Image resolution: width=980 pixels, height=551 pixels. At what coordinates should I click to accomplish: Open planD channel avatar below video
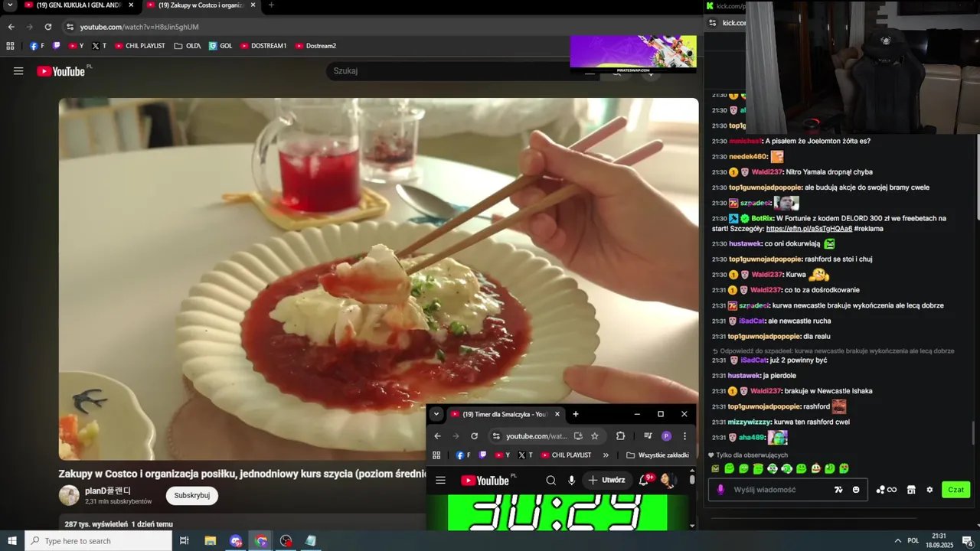click(x=69, y=495)
